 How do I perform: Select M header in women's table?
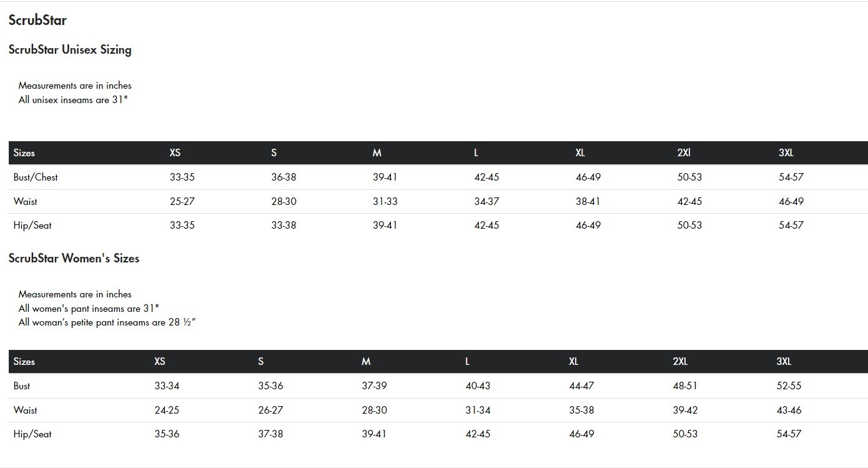click(x=366, y=361)
